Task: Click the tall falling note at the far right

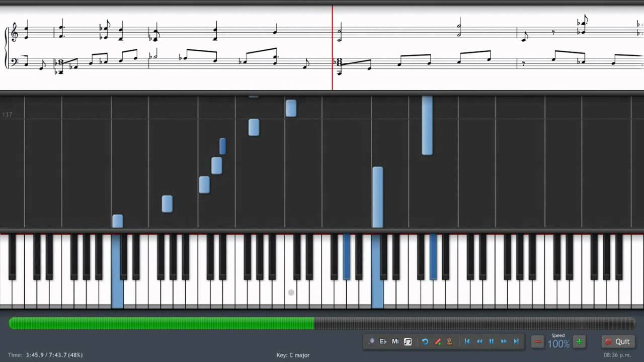Action: 427,125
